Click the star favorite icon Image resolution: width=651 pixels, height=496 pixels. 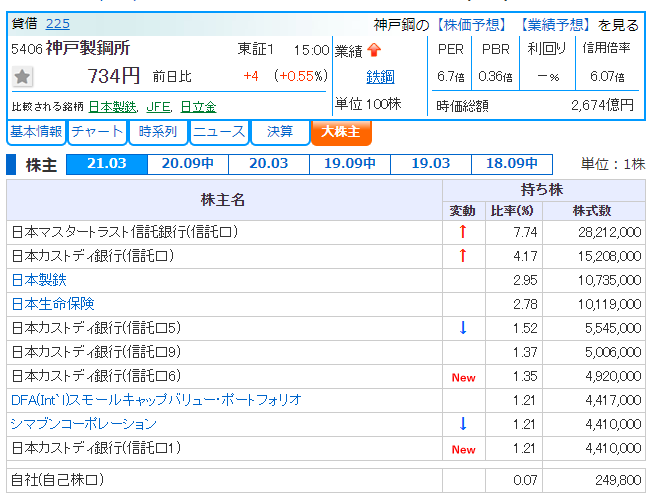22,77
